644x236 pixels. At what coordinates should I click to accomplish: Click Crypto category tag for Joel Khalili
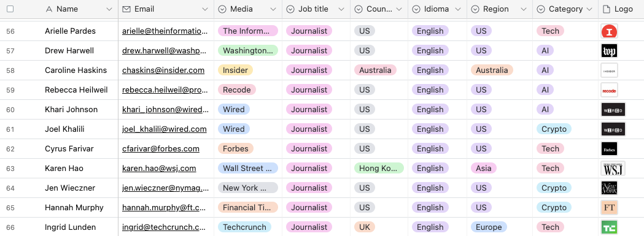point(554,129)
